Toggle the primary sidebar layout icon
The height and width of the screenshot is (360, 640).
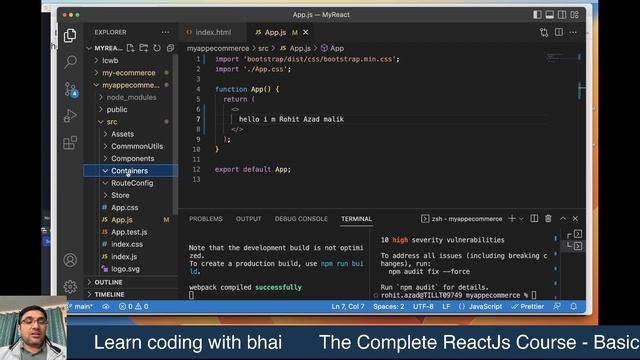(537, 15)
